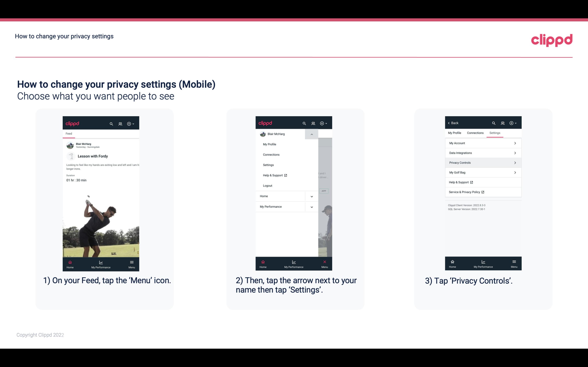The width and height of the screenshot is (588, 367).
Task: Select the Connections tab in profile
Action: pyautogui.click(x=475, y=133)
